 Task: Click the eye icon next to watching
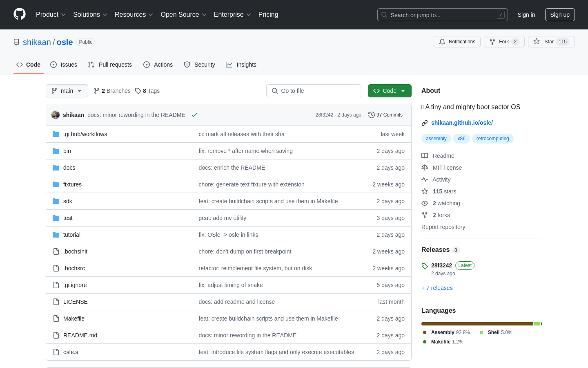(x=425, y=203)
